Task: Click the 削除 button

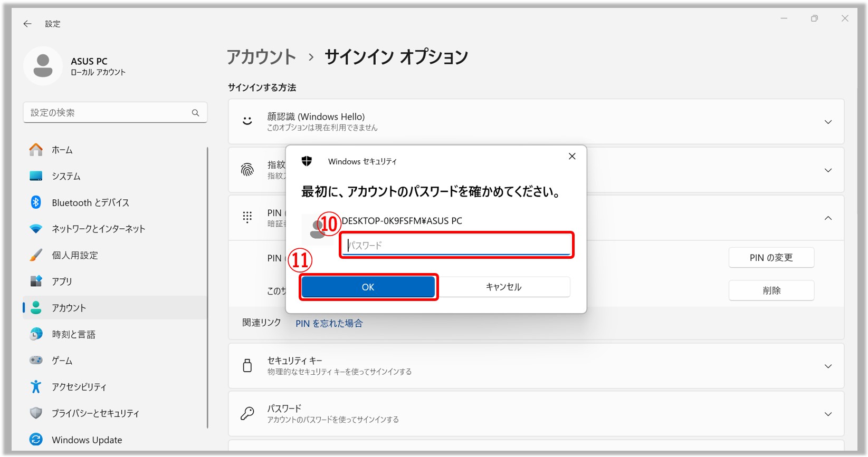Action: pyautogui.click(x=771, y=290)
